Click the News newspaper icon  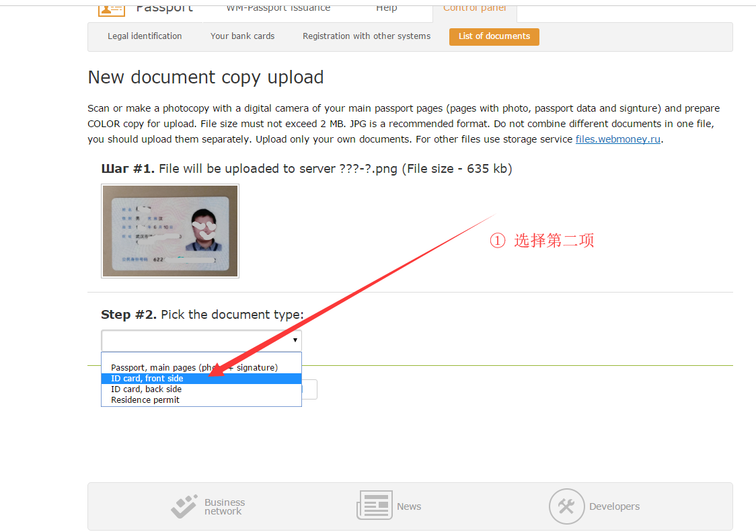tap(375, 506)
